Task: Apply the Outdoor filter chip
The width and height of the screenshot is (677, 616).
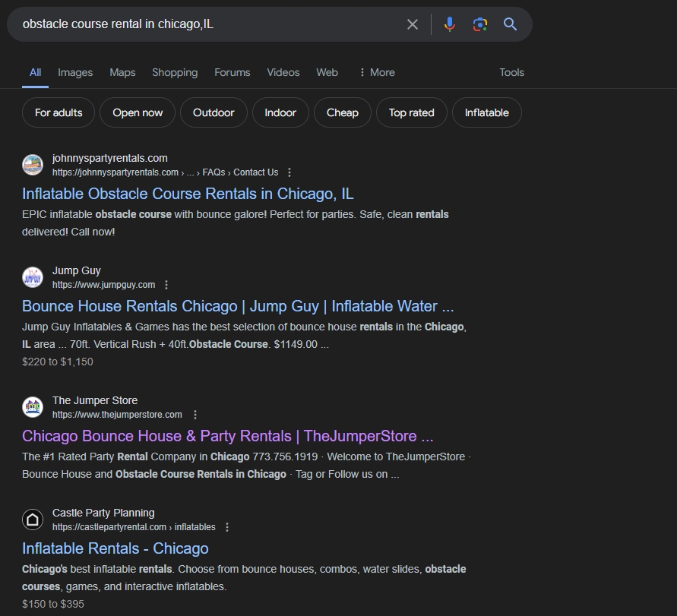Action: (x=214, y=112)
